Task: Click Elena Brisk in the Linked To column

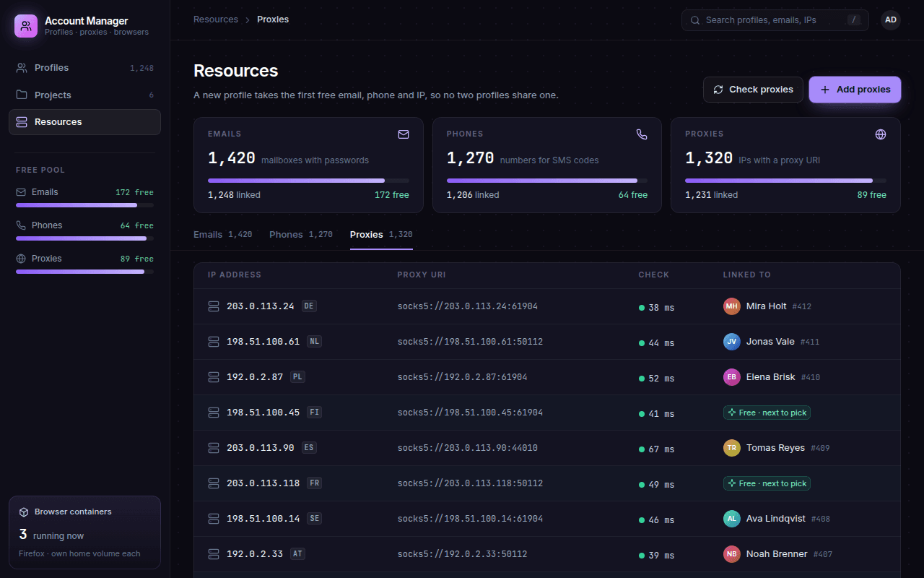Action: (x=771, y=377)
